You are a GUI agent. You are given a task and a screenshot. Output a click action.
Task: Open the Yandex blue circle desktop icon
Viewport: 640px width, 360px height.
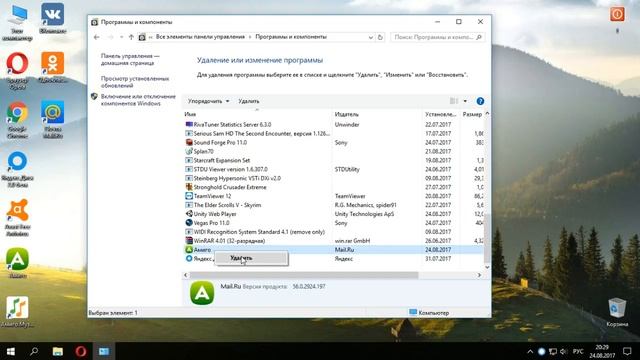pos(17,168)
